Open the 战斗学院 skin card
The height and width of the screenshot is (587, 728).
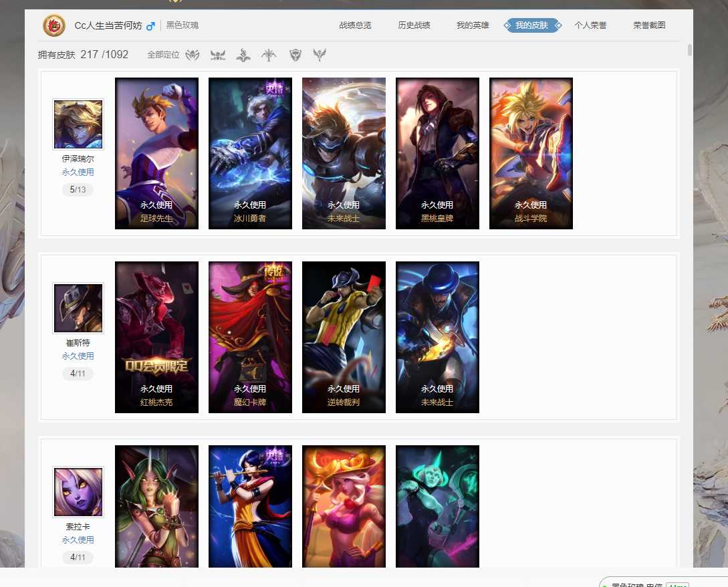coord(531,153)
